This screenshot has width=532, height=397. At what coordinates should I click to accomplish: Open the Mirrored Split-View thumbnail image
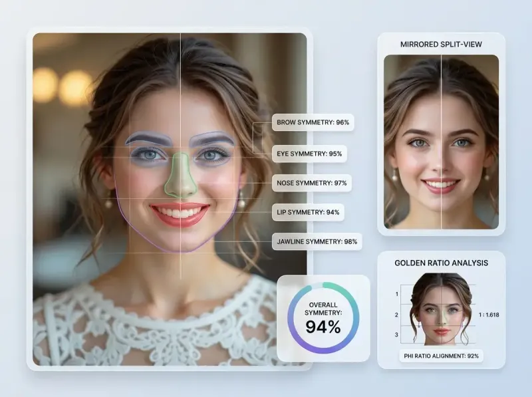tap(441, 142)
